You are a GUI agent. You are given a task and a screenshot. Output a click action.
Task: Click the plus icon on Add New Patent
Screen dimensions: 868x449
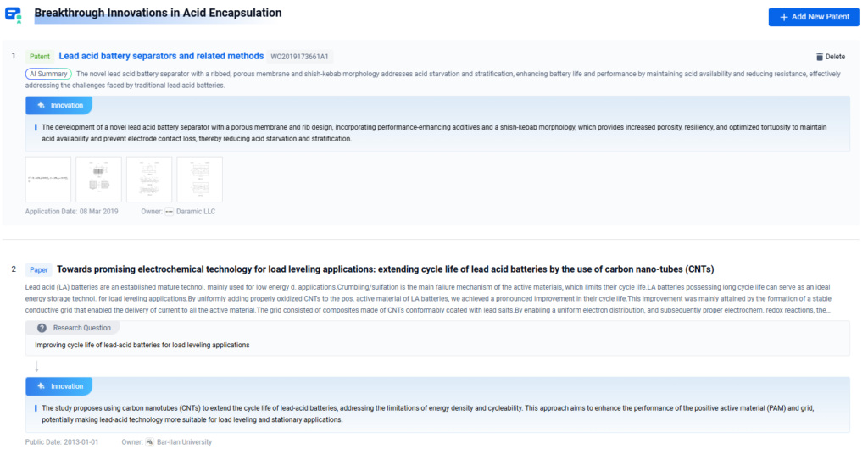click(x=783, y=17)
